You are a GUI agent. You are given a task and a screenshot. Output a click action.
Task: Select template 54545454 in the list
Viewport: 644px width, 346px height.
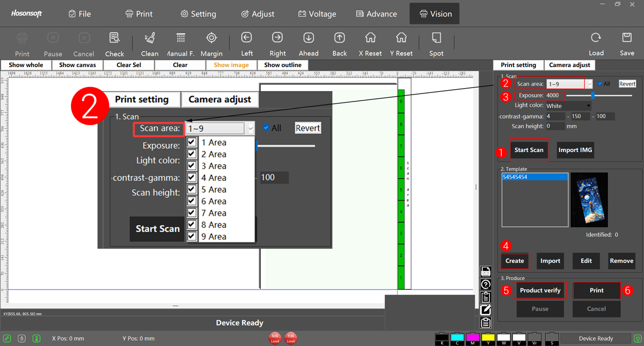[x=535, y=177]
